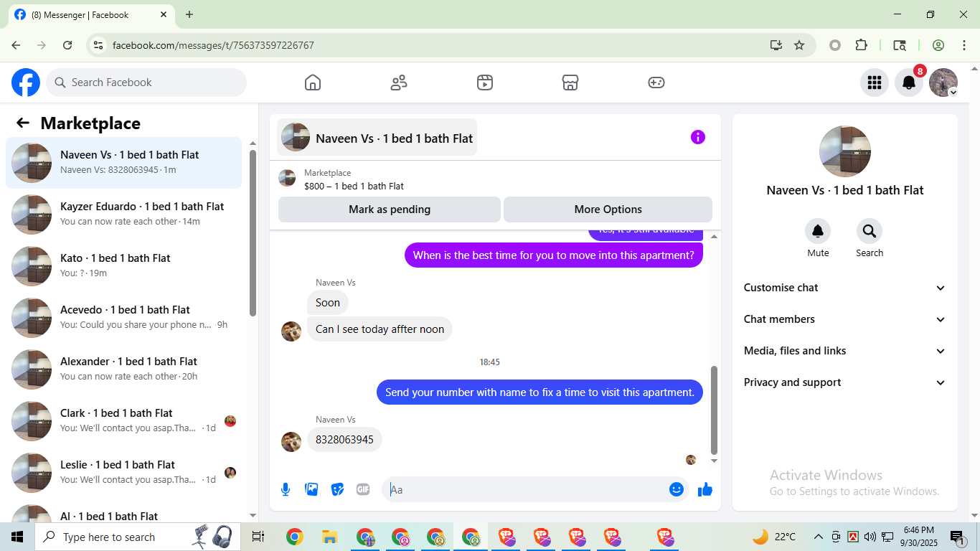This screenshot has width=980, height=551.
Task: Click Mark as pending button
Action: coord(390,209)
